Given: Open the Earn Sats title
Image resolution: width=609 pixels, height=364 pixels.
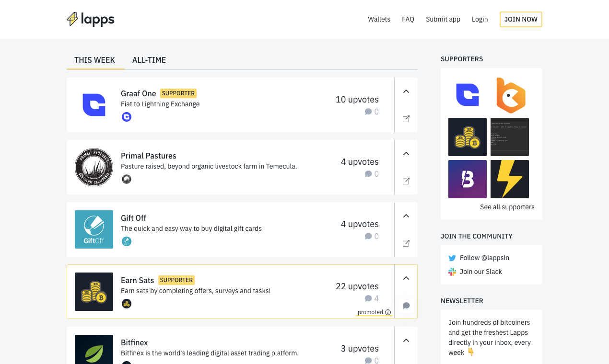Looking at the screenshot, I should tap(138, 280).
